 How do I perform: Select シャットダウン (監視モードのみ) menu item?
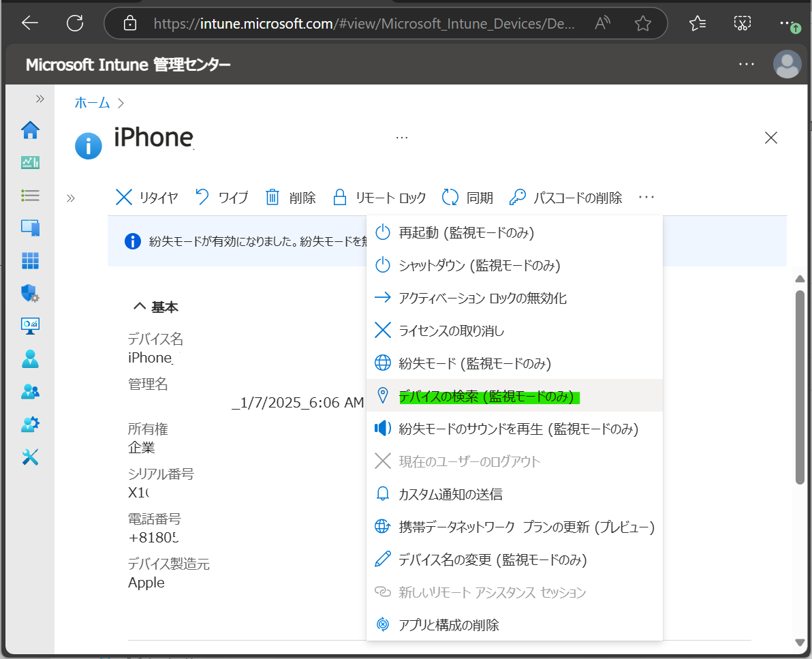(514, 265)
